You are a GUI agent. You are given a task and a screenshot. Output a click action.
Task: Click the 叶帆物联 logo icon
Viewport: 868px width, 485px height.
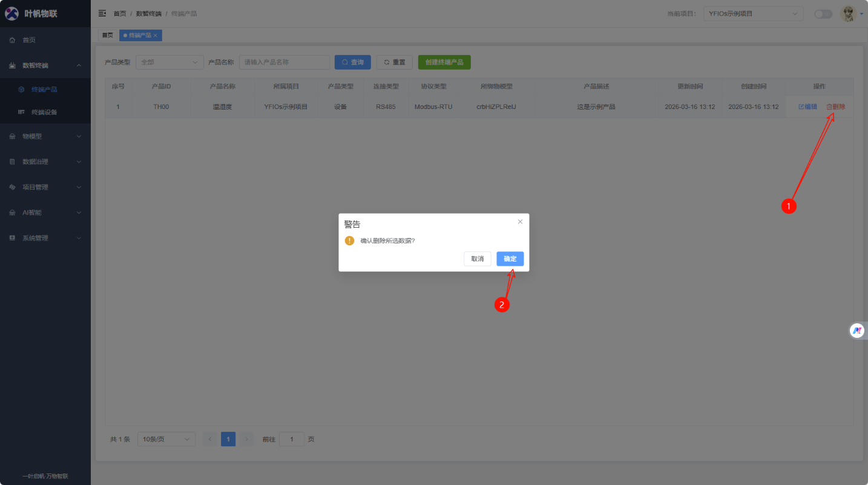coord(12,13)
